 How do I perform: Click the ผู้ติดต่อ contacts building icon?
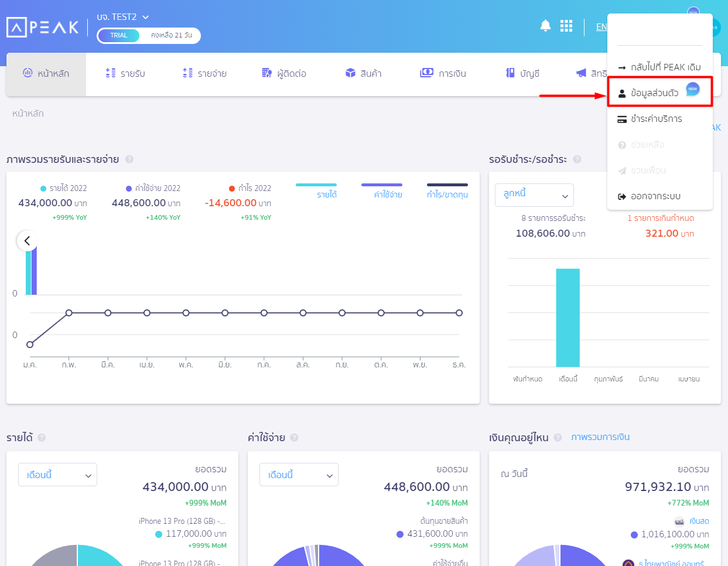[266, 73]
